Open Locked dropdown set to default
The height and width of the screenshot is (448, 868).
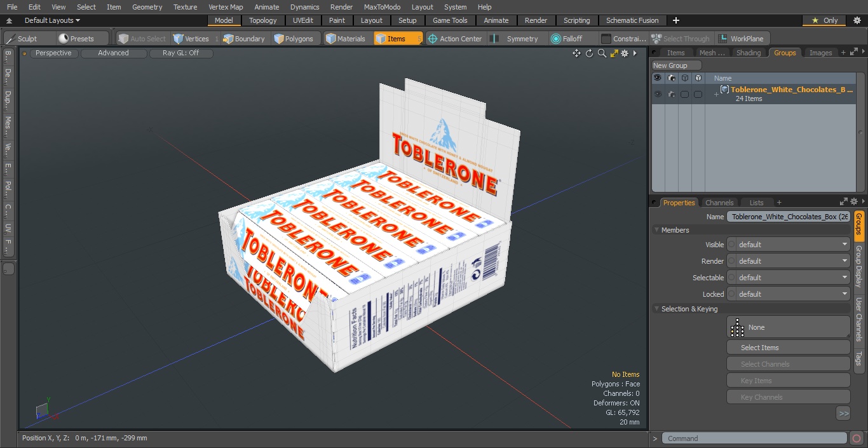tap(789, 294)
